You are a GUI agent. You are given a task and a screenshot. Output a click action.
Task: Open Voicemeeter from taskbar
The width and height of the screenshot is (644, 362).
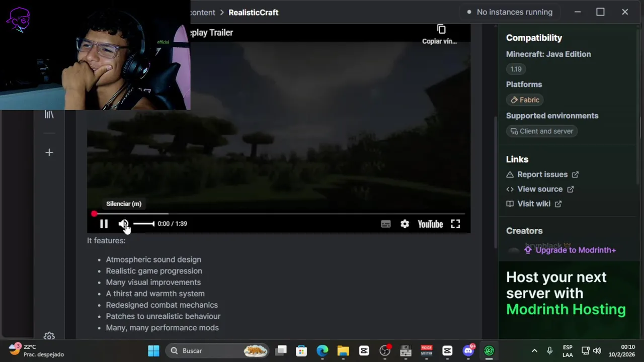[x=427, y=350]
